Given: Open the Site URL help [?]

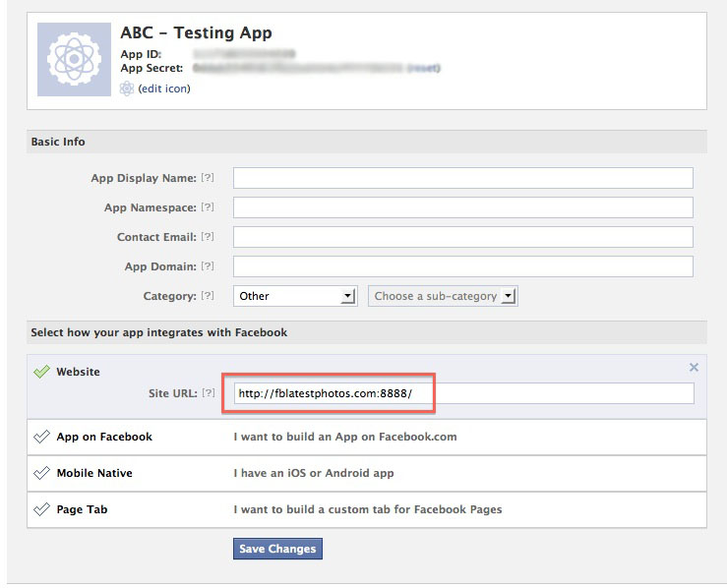Looking at the screenshot, I should (x=209, y=393).
